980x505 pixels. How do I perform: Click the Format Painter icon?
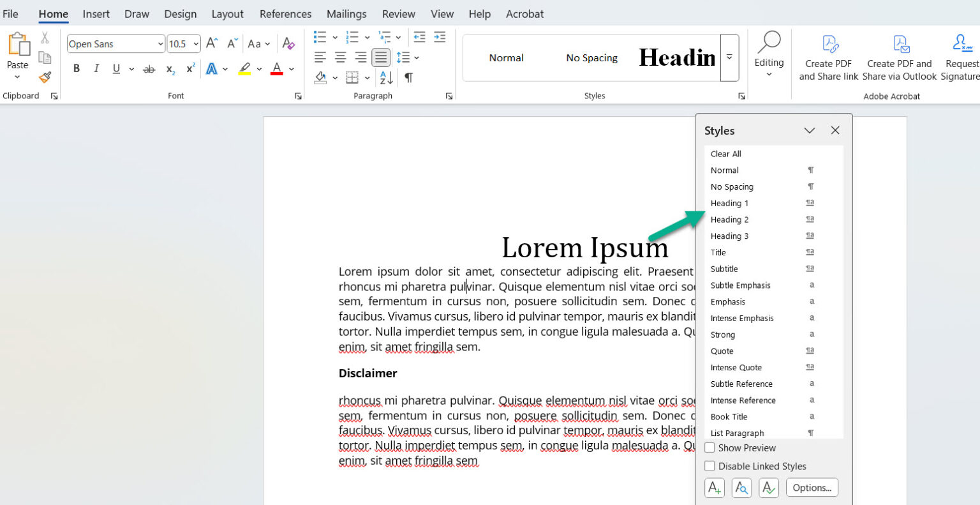44,77
